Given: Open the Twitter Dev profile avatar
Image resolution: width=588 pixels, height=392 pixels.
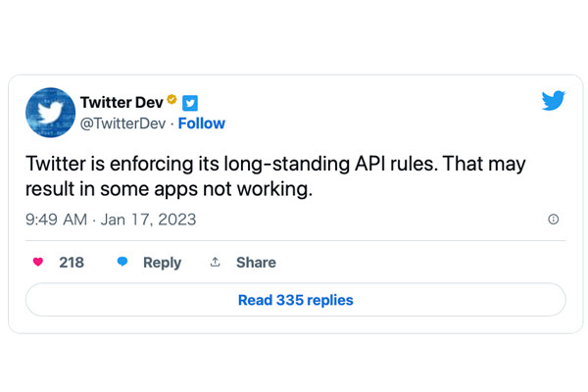Looking at the screenshot, I should click(x=50, y=113).
